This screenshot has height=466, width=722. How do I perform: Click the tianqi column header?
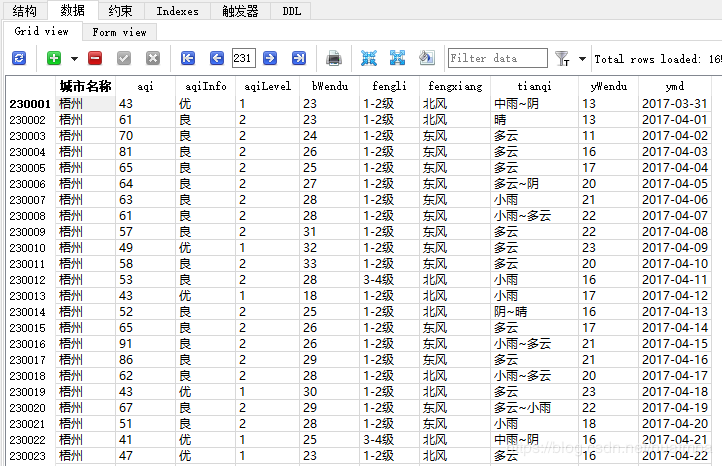(x=535, y=86)
